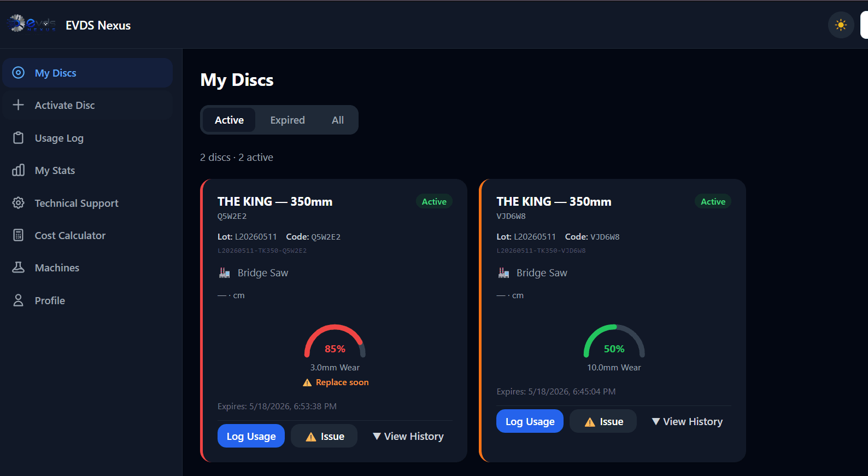Go to Usage Log
868x476 pixels.
point(87,138)
